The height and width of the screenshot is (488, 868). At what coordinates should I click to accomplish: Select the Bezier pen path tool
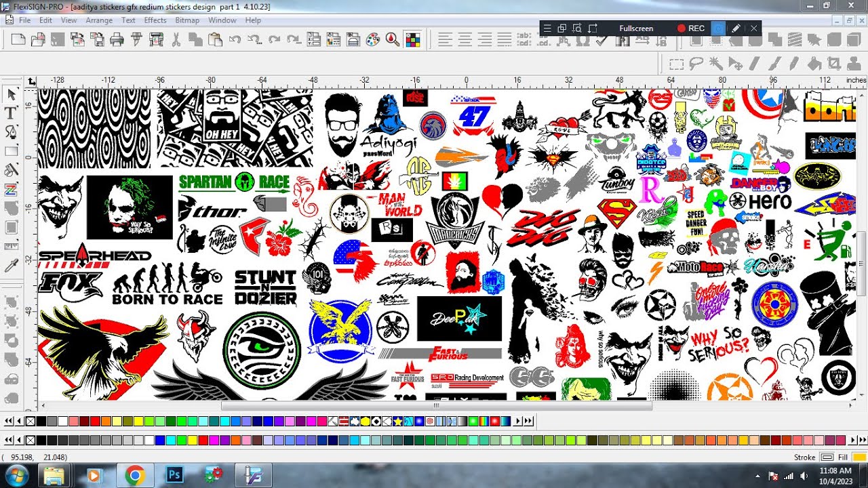12,131
